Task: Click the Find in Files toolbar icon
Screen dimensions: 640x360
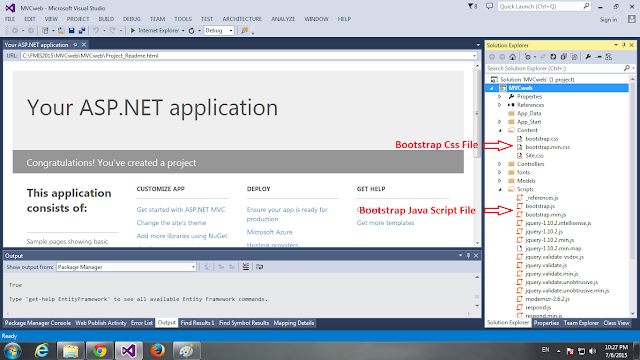Action: (244, 31)
